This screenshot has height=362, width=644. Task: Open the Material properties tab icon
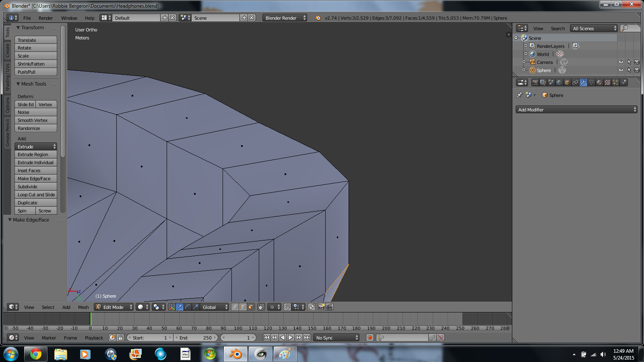pos(599,82)
